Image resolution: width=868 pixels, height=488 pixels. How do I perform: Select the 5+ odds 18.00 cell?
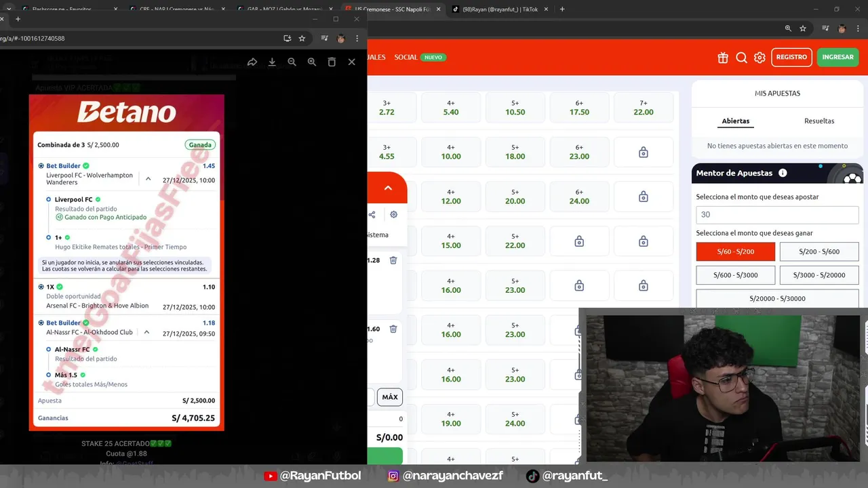(x=515, y=152)
